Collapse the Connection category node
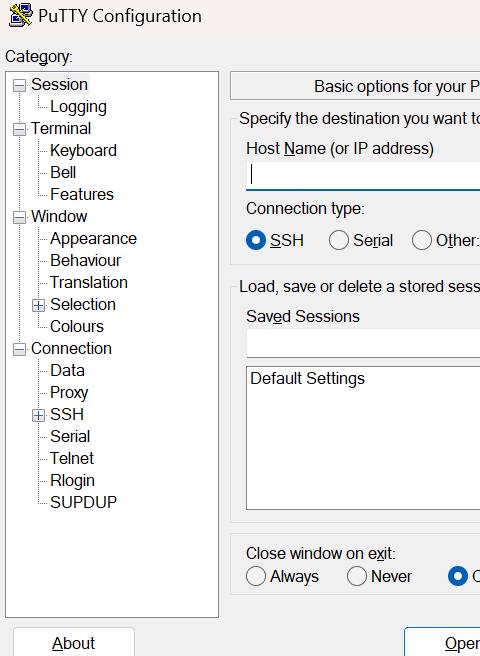Viewport: 480px width, 656px height. coord(19,349)
